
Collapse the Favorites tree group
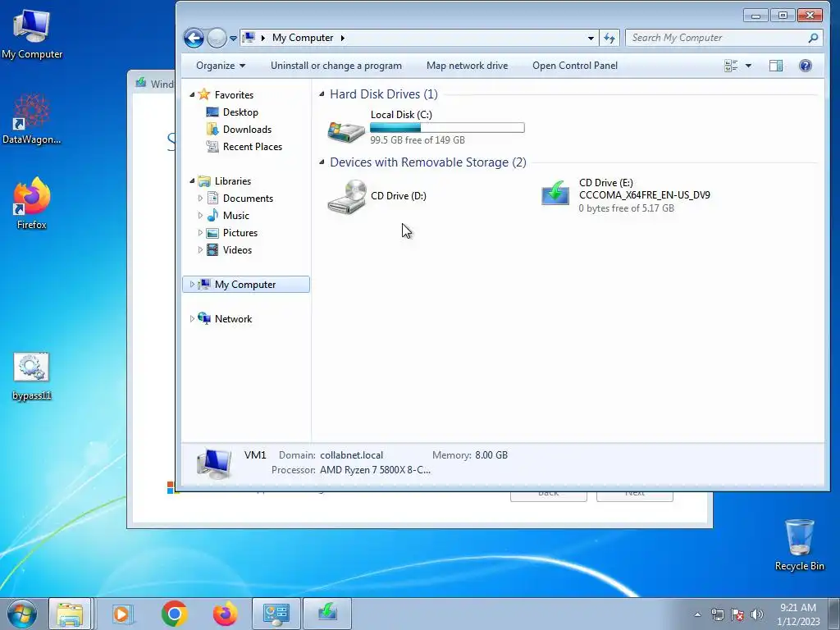point(192,95)
